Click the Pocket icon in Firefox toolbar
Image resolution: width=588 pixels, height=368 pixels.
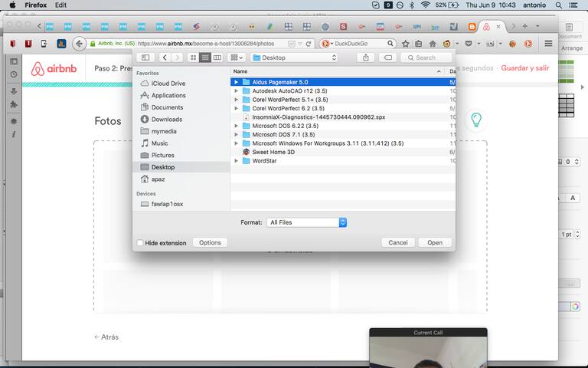pyautogui.click(x=469, y=44)
